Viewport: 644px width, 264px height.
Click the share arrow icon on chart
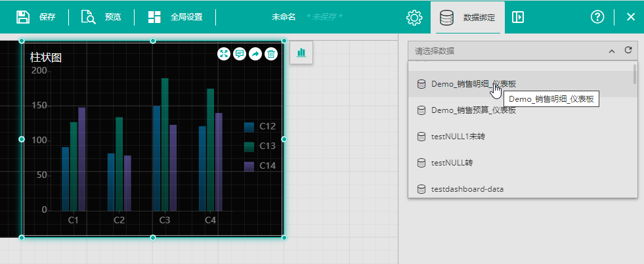pyautogui.click(x=255, y=53)
